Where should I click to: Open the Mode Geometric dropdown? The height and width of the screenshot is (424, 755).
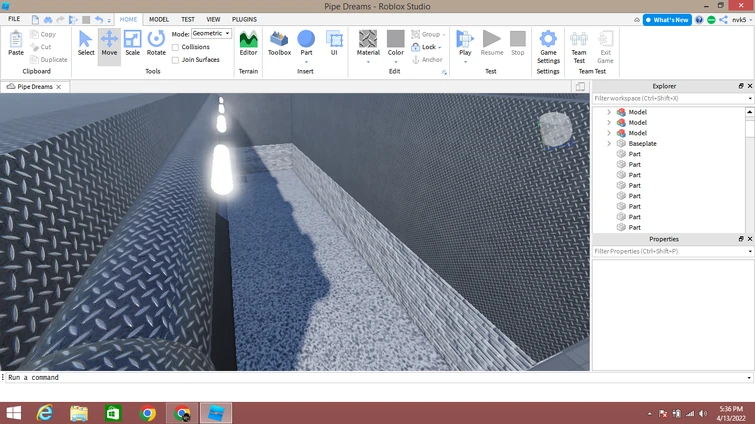[211, 34]
